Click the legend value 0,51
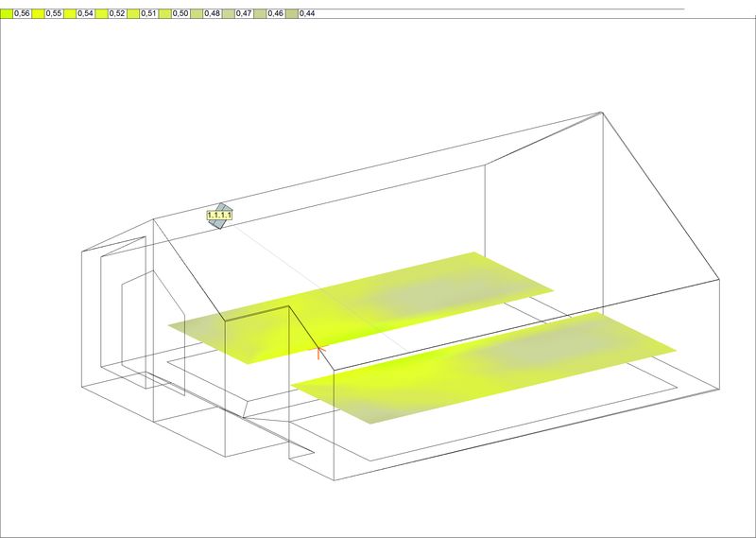The height and width of the screenshot is (538, 756). click(x=148, y=13)
